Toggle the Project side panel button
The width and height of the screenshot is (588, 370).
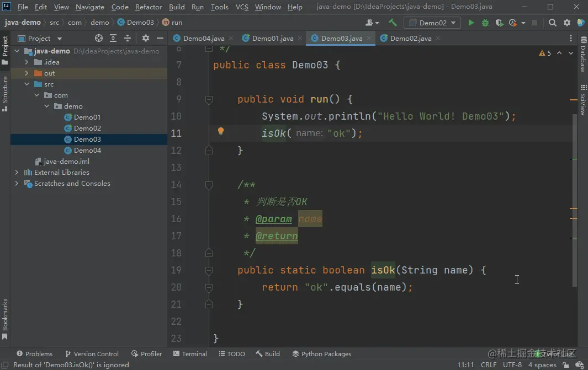[5, 50]
